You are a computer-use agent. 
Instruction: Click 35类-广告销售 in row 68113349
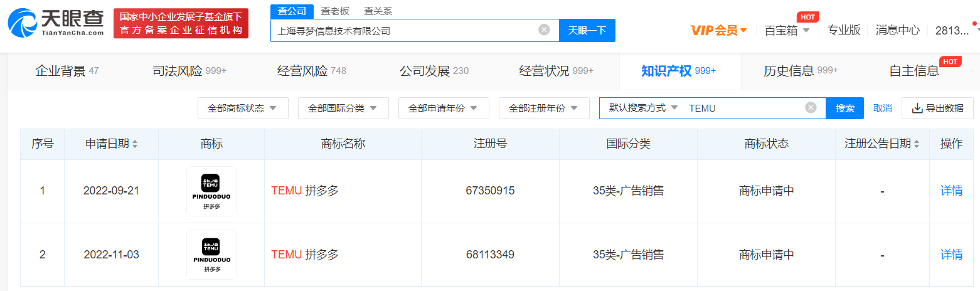(x=628, y=255)
